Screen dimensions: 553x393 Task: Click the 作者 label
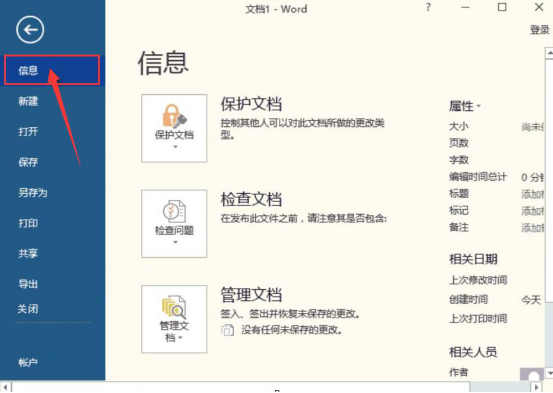tap(458, 372)
